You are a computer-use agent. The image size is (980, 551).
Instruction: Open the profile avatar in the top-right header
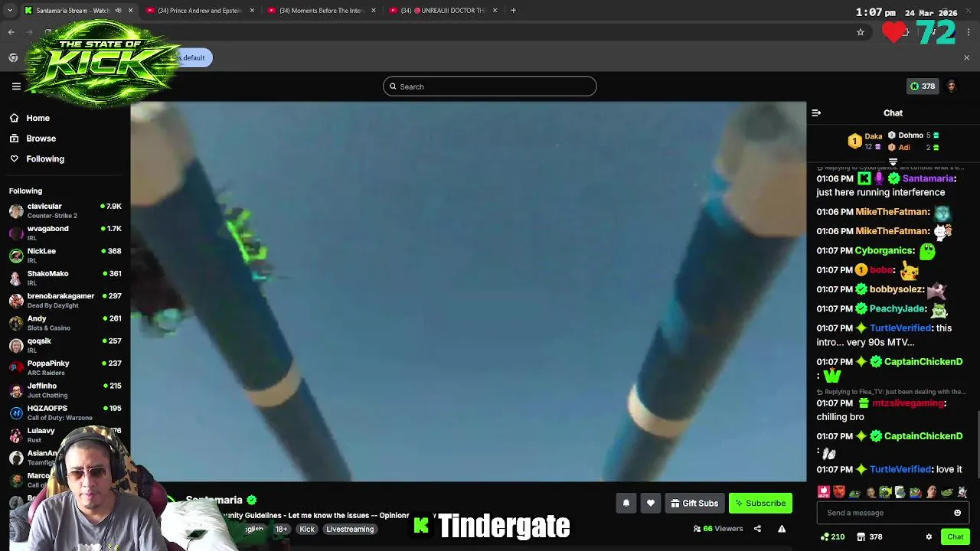tap(952, 86)
